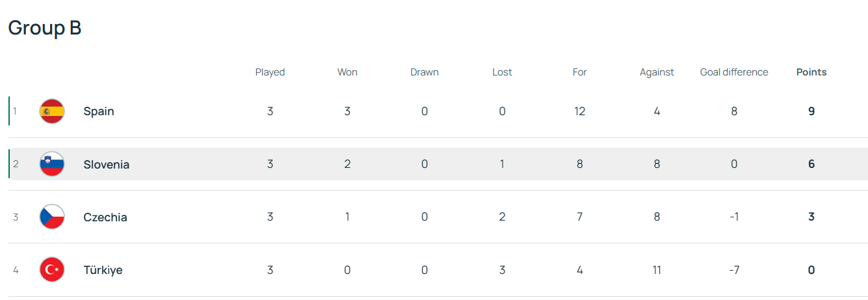Click the Points column header
This screenshot has width=868, height=300.
(x=811, y=72)
